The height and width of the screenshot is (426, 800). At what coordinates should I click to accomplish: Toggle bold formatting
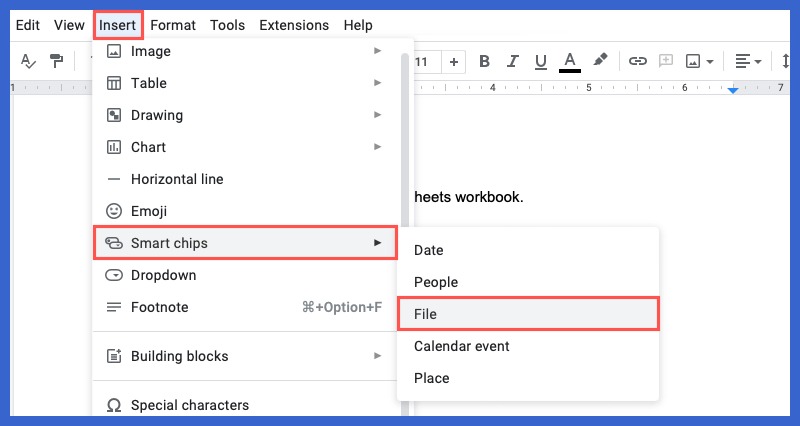[485, 62]
